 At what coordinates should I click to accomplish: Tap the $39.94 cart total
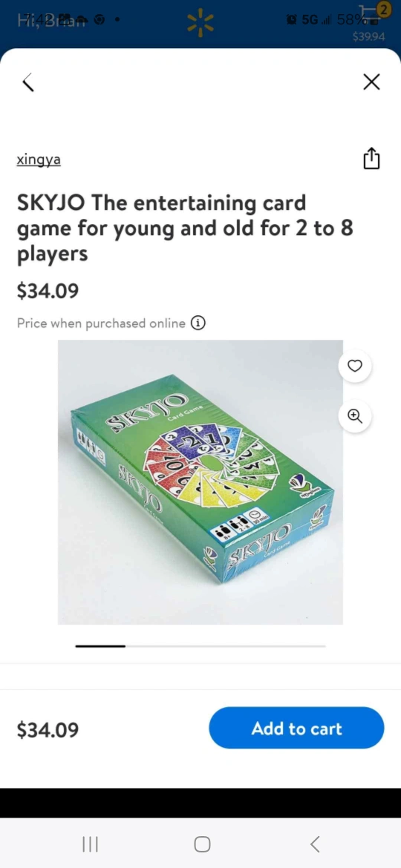pos(368,36)
